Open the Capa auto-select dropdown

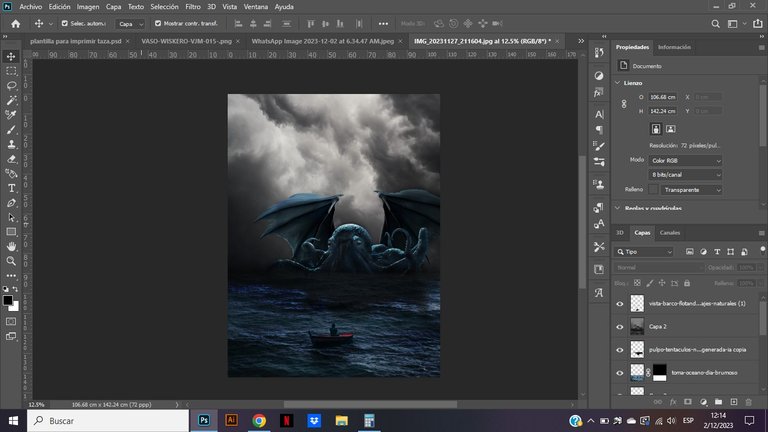pos(130,24)
